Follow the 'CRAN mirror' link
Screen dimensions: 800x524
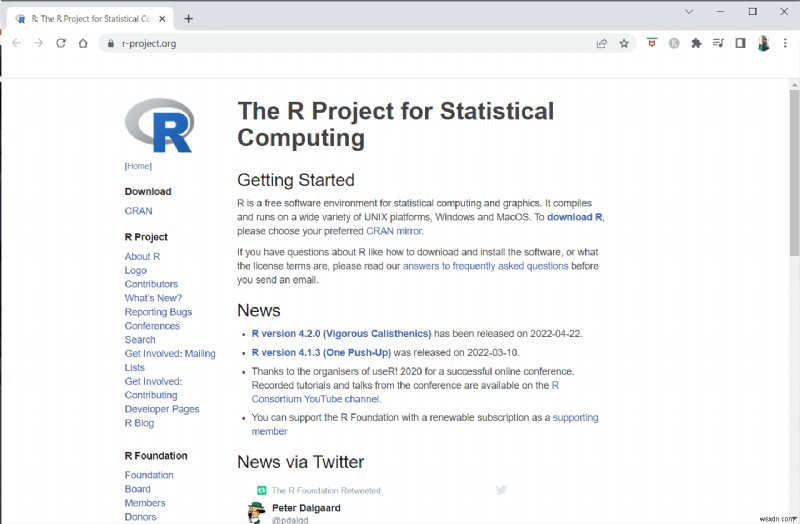[394, 231]
